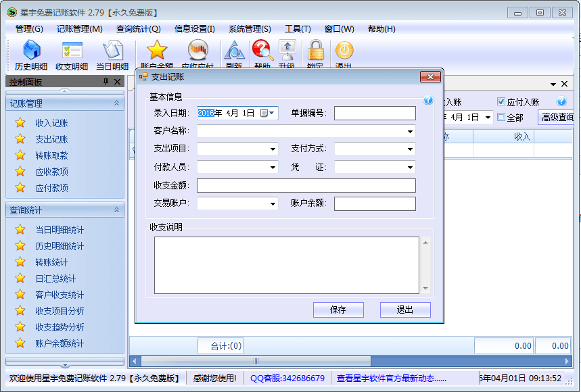Viewport: 581px width, 392px height.
Task: Click into the 收支金额 input field
Action: pyautogui.click(x=306, y=185)
